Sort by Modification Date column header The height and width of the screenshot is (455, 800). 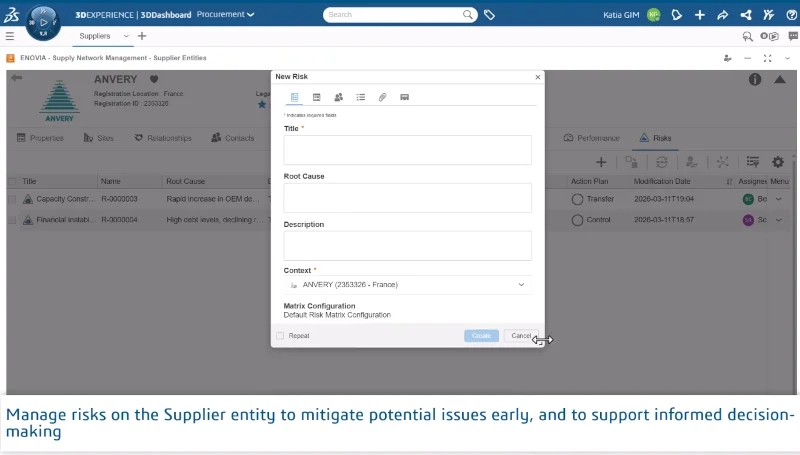pos(662,181)
